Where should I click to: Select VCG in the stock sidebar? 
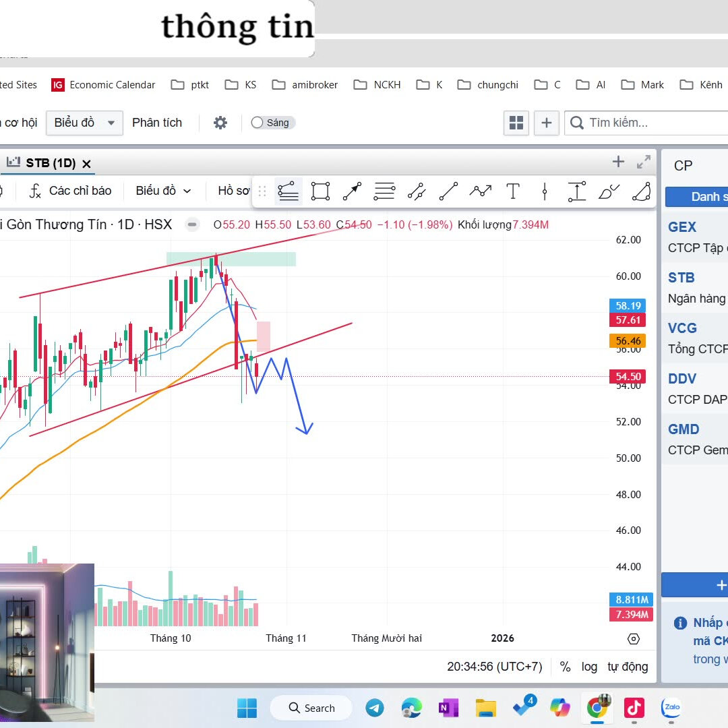point(683,328)
